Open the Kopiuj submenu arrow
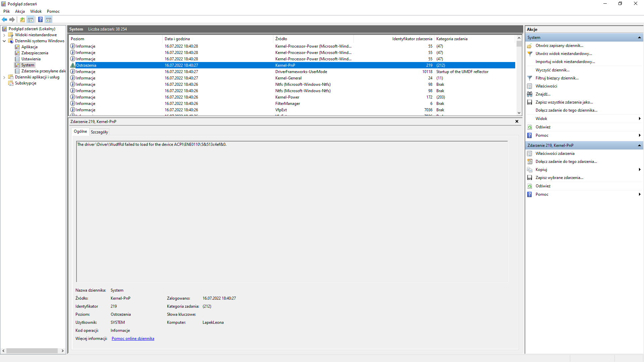644x362 pixels. click(640, 170)
